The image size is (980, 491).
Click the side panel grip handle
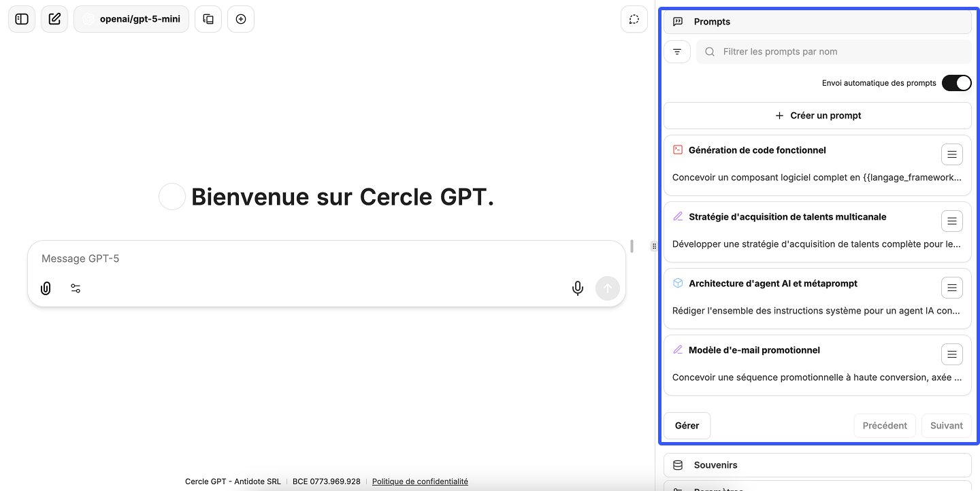point(654,246)
